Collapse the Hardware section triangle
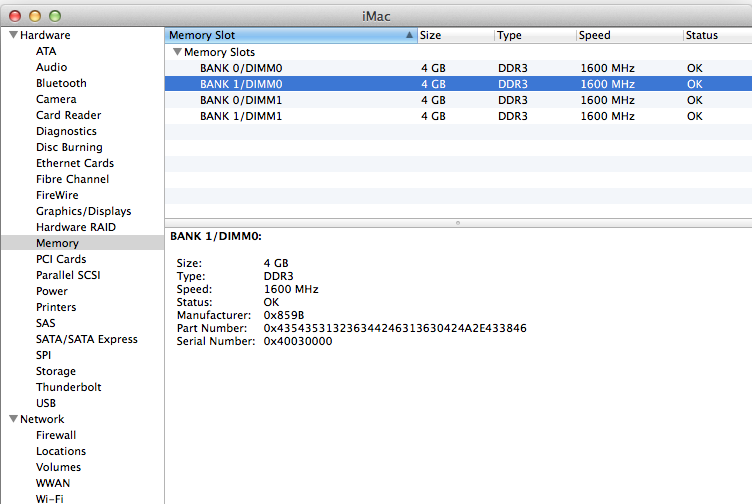This screenshot has width=752, height=504. coord(13,35)
